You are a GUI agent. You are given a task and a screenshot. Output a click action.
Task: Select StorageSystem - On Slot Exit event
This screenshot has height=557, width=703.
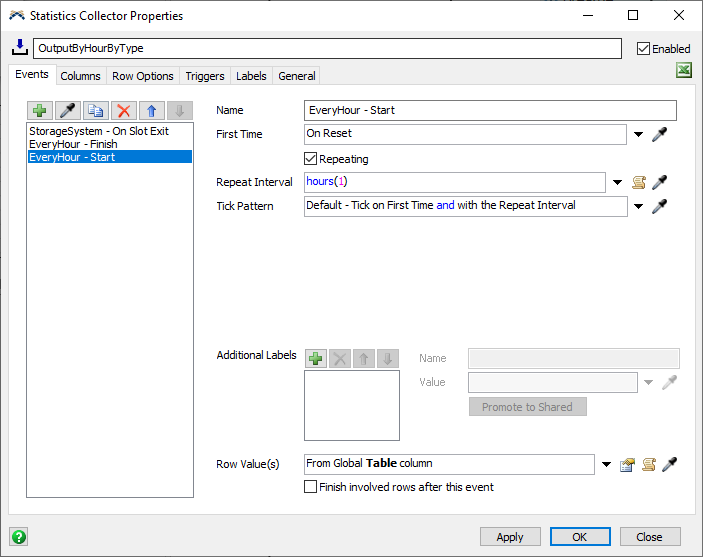click(x=110, y=131)
